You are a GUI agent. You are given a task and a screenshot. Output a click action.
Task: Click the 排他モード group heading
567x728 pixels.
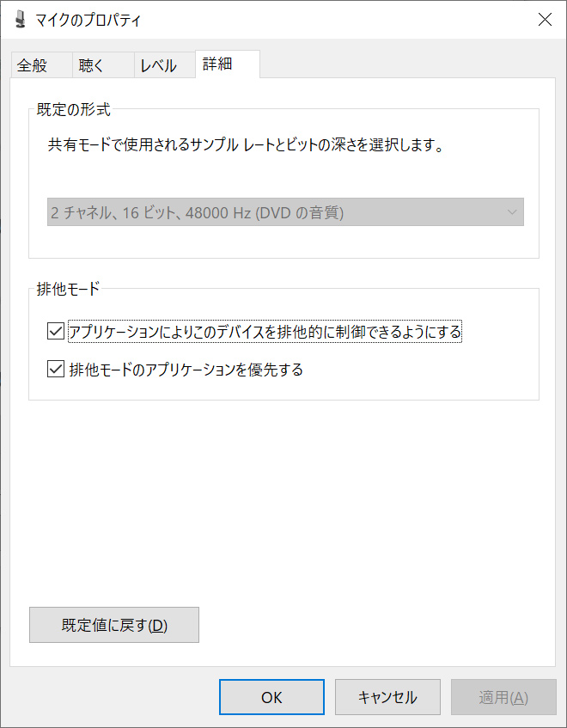pos(69,289)
